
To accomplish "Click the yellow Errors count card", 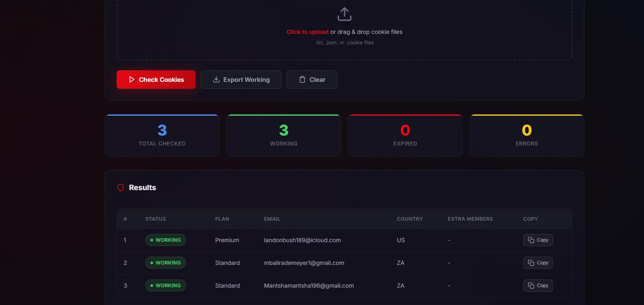I will point(527,136).
